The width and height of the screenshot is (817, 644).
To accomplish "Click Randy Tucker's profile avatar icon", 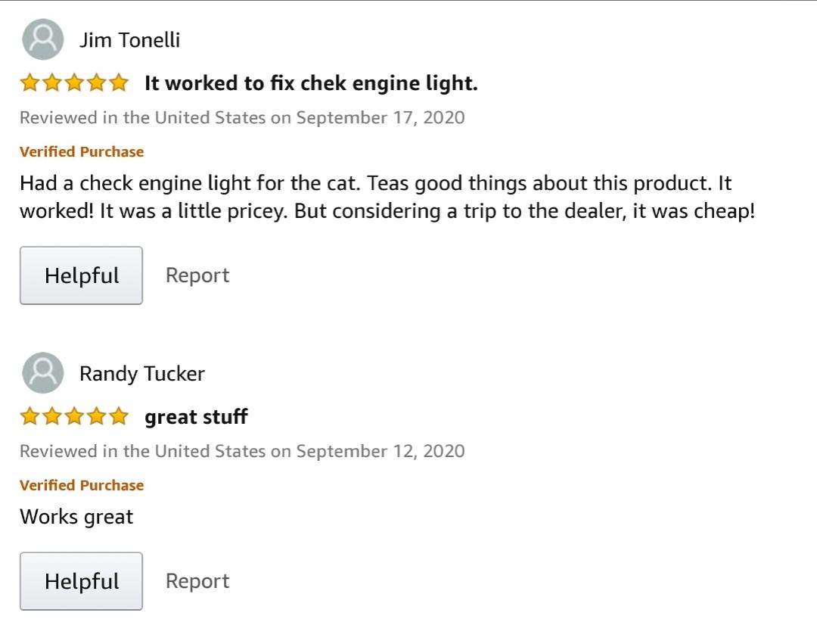I will tap(43, 373).
